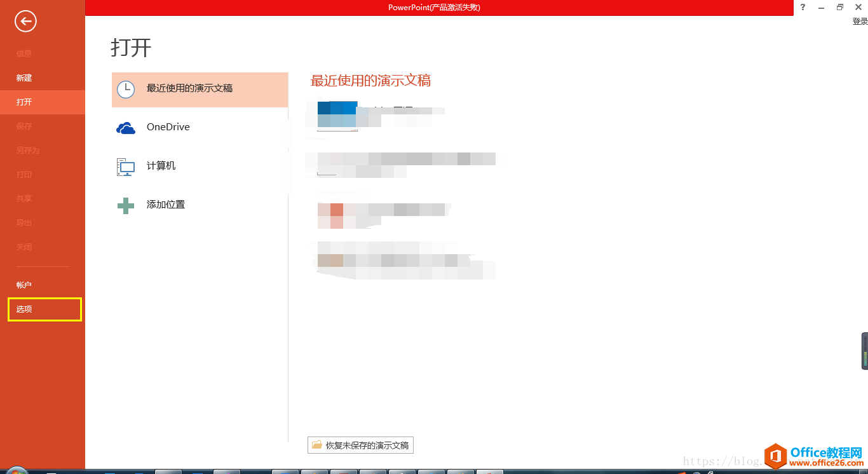Go to the 打印 section
This screenshot has width=868, height=474.
point(24,174)
